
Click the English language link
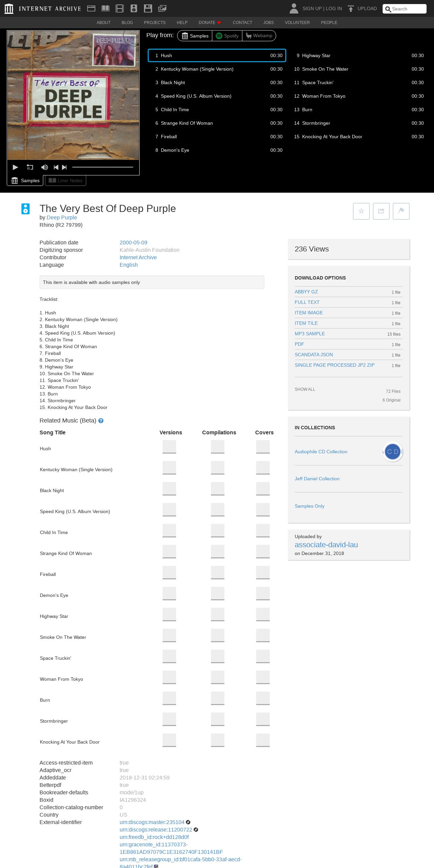[x=129, y=265]
